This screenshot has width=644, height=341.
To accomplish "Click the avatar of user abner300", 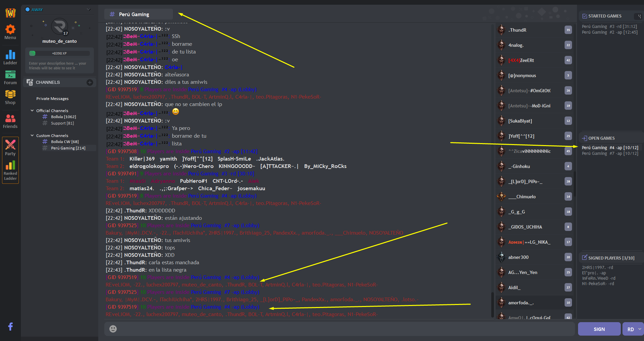I will tap(501, 257).
